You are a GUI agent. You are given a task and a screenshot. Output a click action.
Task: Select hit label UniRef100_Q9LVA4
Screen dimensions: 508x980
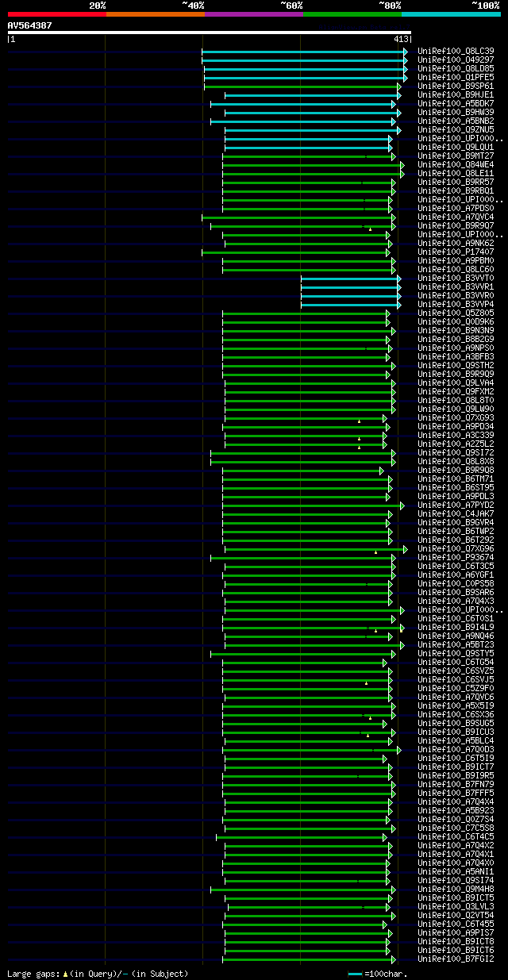(456, 382)
